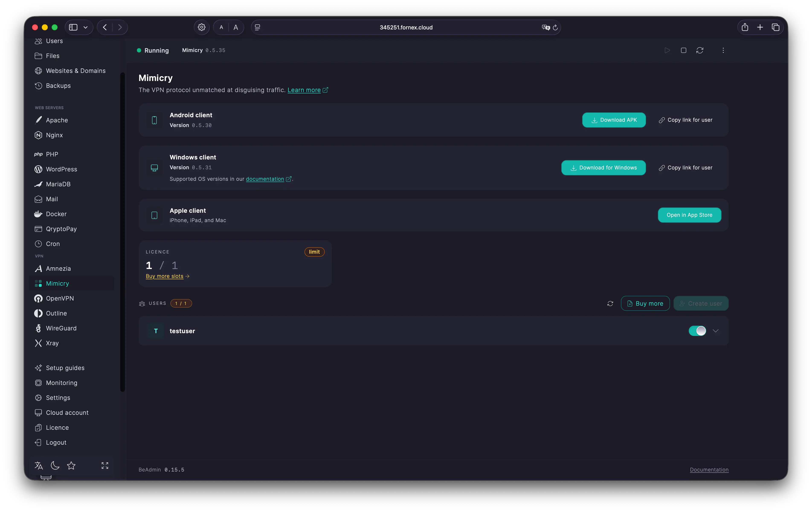Switch theme with the moon icon
The image size is (812, 512).
[55, 466]
